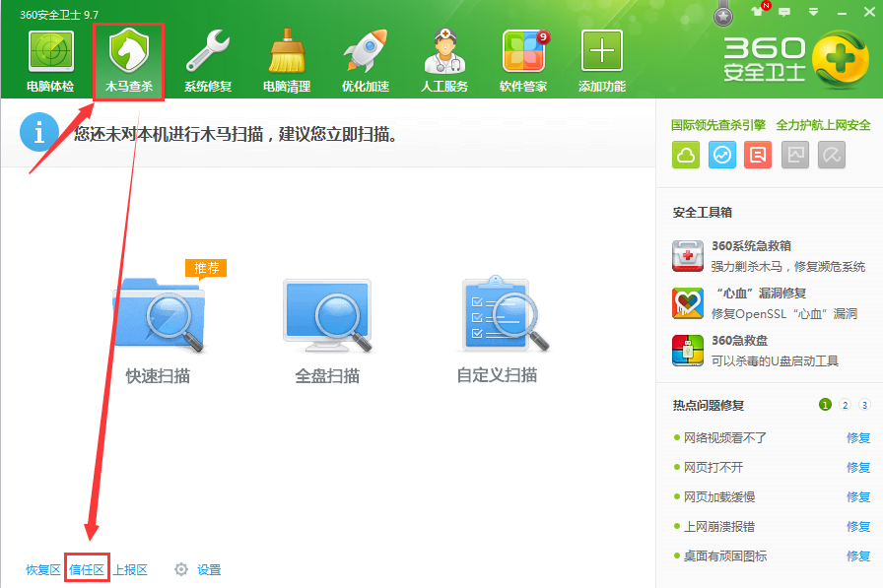The image size is (883, 588).
Task: Click the 可以杀毒的U盘启动工具 description
Action: [775, 361]
